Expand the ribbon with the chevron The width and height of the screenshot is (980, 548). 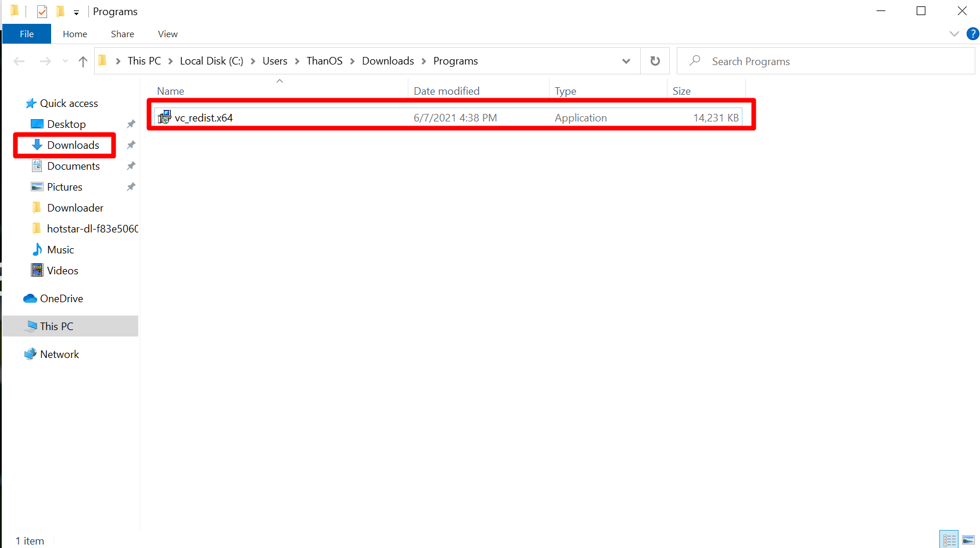pyautogui.click(x=954, y=34)
